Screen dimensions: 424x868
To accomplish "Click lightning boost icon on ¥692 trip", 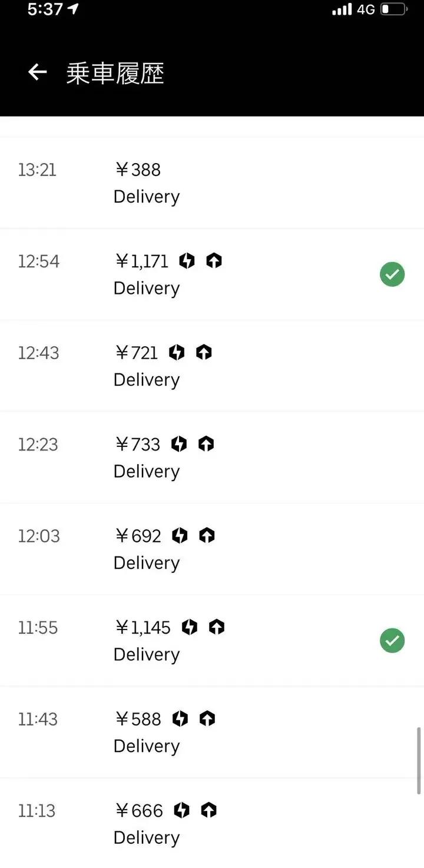I will pyautogui.click(x=180, y=535).
